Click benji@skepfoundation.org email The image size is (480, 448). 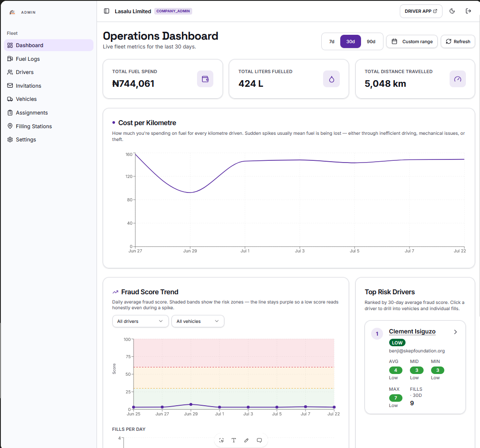click(x=417, y=351)
